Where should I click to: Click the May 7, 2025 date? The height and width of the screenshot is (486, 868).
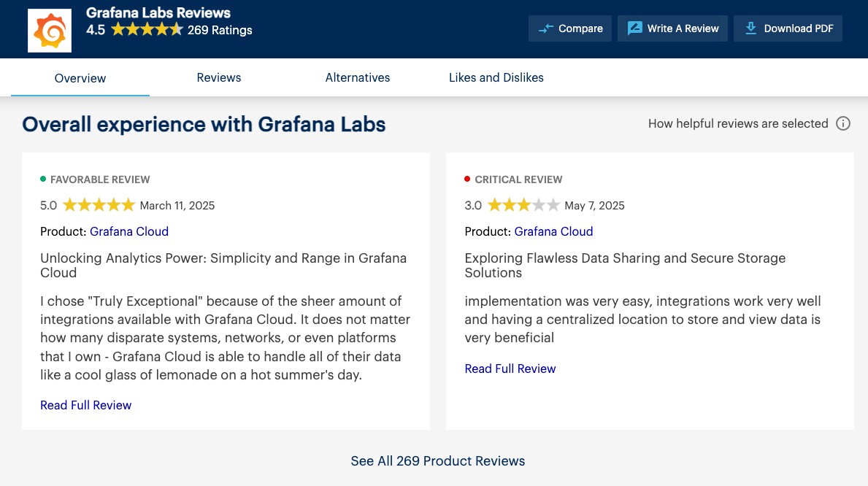click(x=594, y=205)
